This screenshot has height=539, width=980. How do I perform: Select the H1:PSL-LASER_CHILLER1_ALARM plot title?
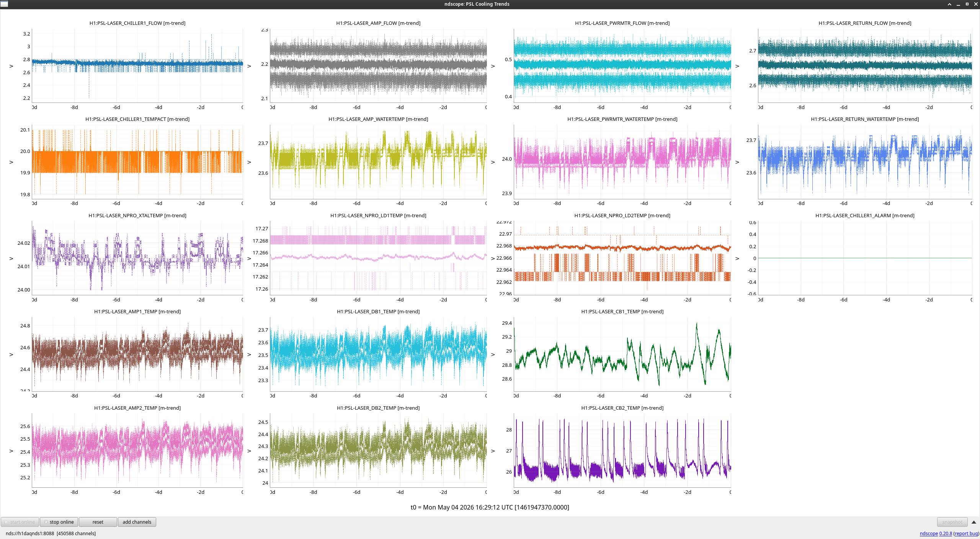(x=865, y=215)
